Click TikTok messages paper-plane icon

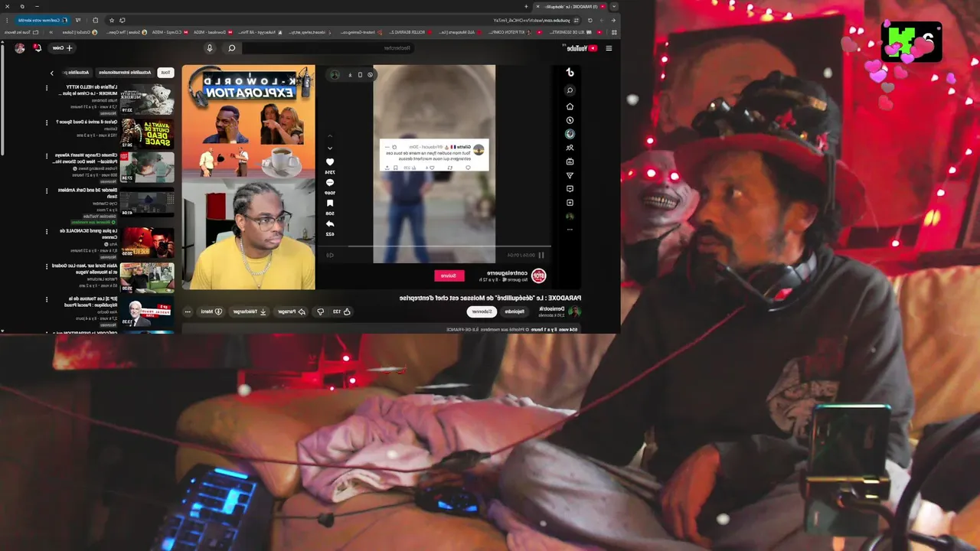pos(570,175)
